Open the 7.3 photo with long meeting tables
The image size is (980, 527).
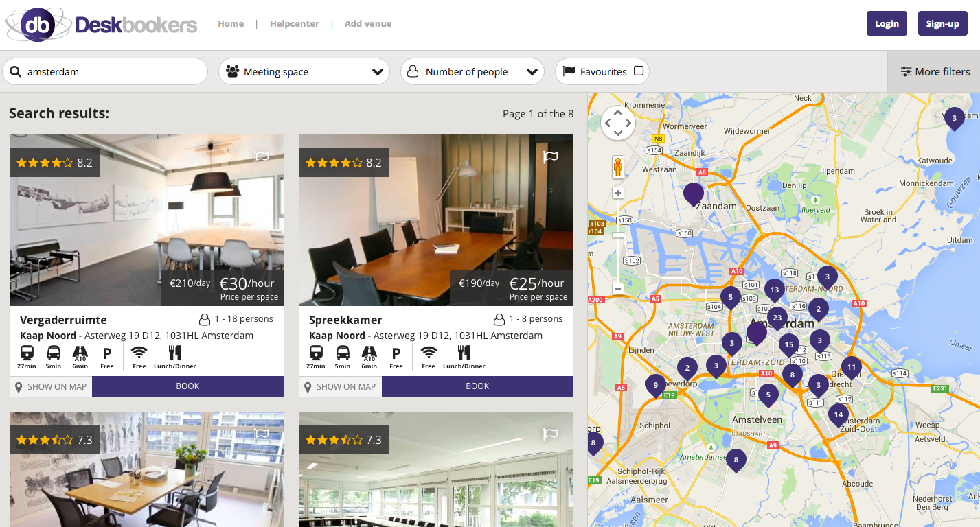click(x=435, y=469)
